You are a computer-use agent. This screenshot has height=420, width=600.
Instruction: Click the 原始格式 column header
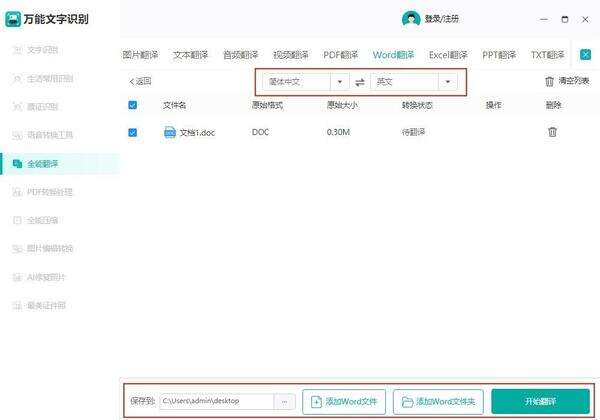pos(267,105)
